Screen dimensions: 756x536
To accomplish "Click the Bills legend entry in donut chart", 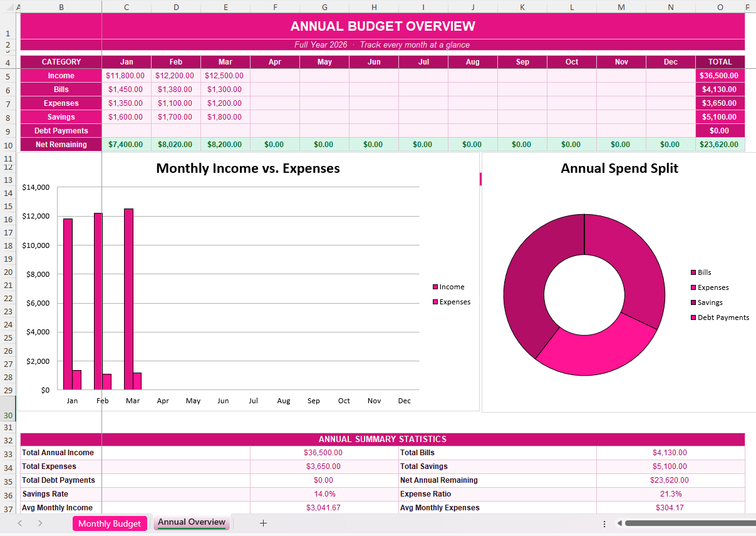I will click(701, 272).
